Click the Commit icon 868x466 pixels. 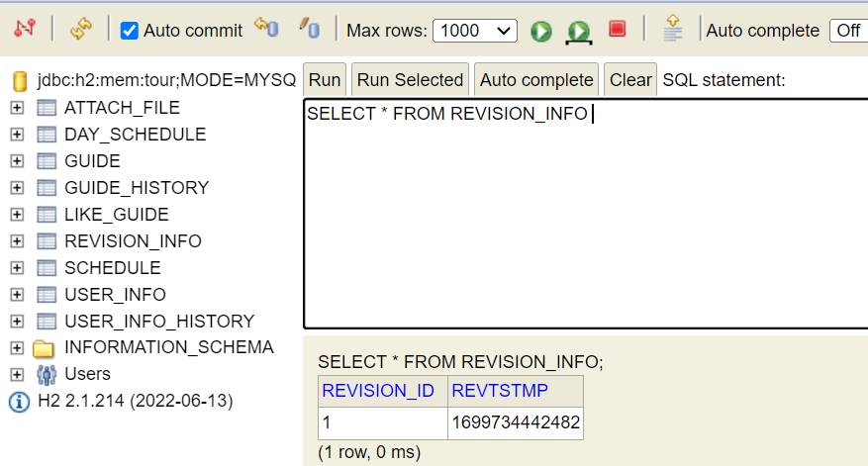coord(310,29)
